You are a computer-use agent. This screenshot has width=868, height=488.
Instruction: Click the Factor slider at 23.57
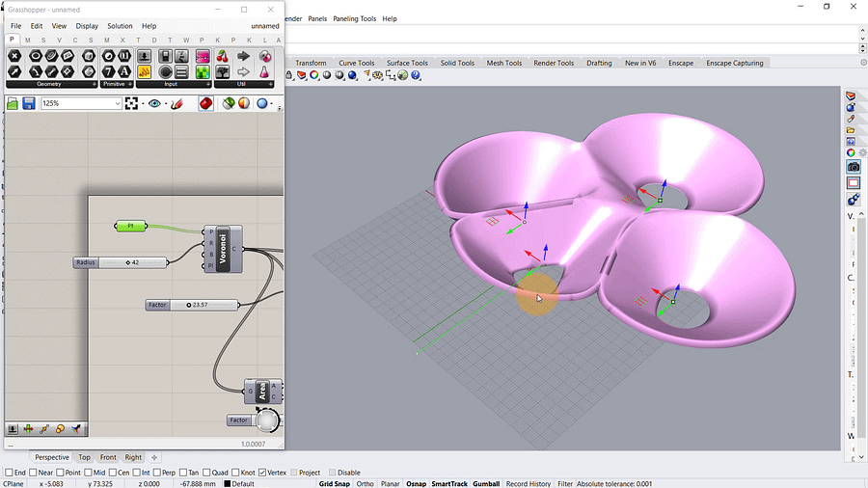tap(192, 305)
